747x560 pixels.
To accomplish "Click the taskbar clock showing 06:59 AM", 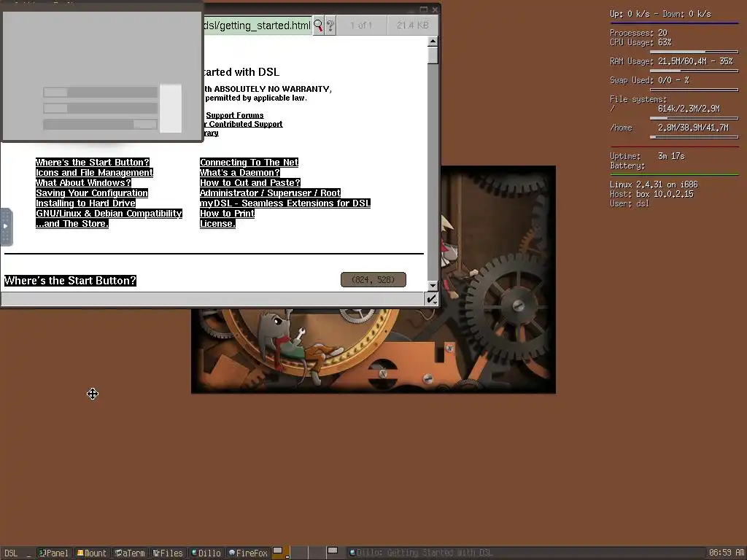I will [x=726, y=553].
